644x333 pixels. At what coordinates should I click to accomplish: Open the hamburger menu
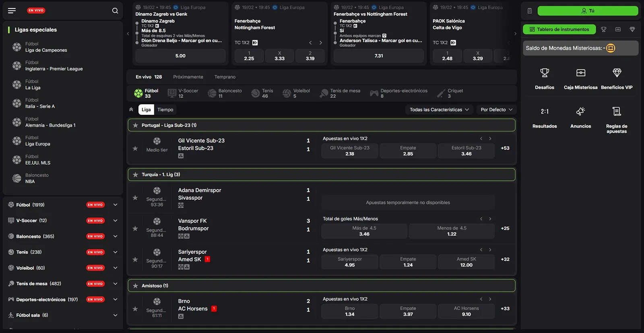click(12, 10)
